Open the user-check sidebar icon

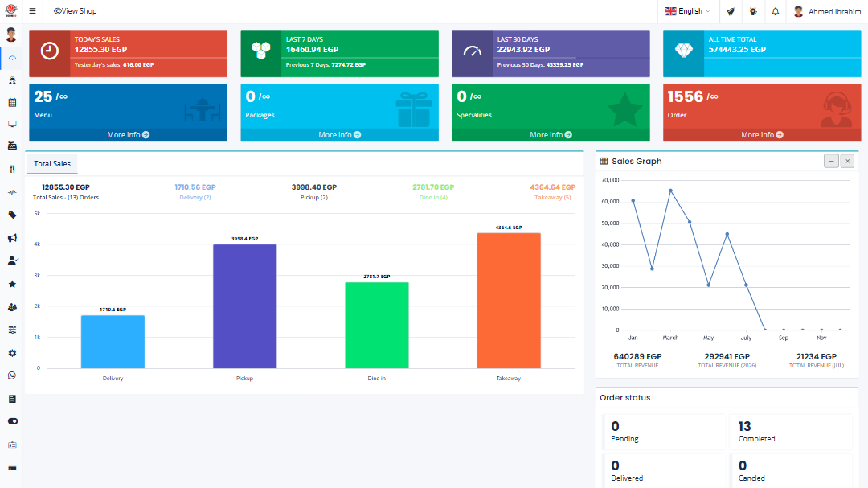point(13,260)
